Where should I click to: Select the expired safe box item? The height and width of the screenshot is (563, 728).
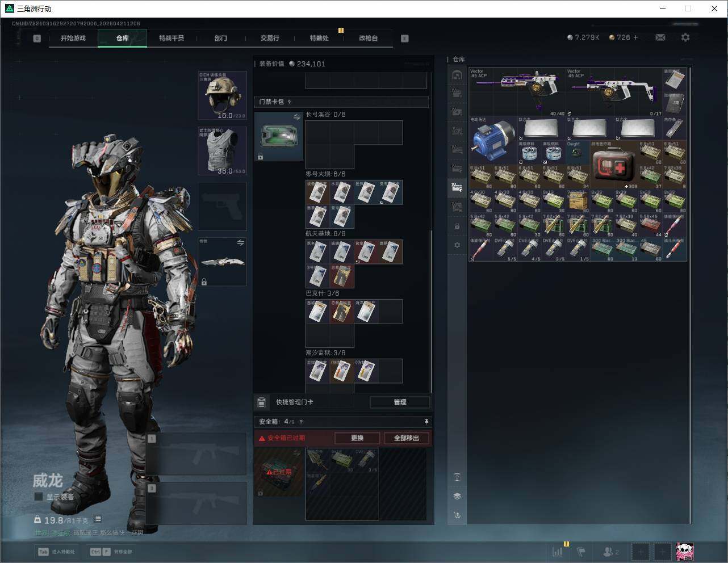pyautogui.click(x=279, y=472)
